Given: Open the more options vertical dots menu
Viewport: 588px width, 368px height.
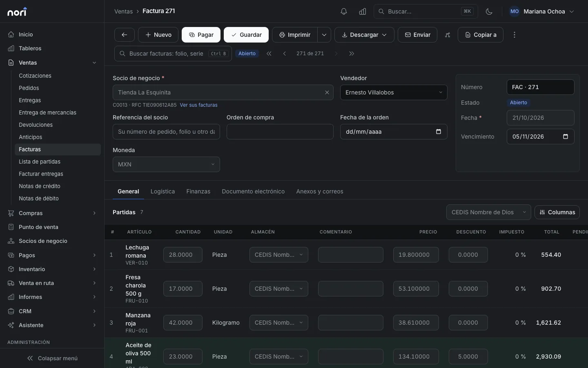Looking at the screenshot, I should (514, 35).
